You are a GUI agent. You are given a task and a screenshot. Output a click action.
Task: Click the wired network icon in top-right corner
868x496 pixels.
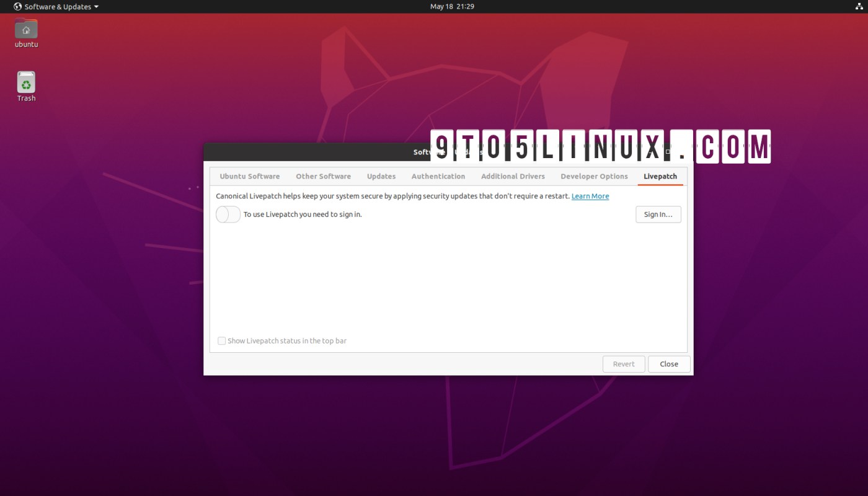(859, 6)
